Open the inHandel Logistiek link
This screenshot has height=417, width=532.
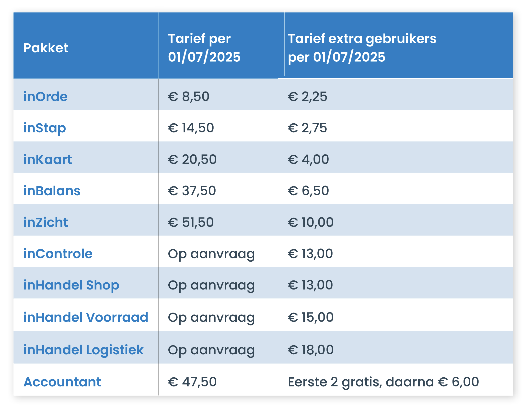click(x=83, y=350)
